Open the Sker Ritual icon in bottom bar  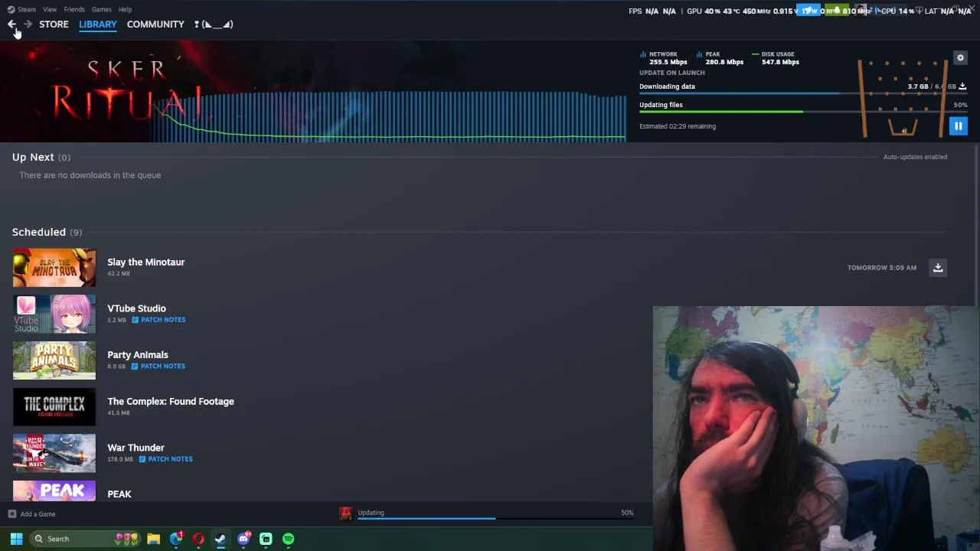coord(346,514)
